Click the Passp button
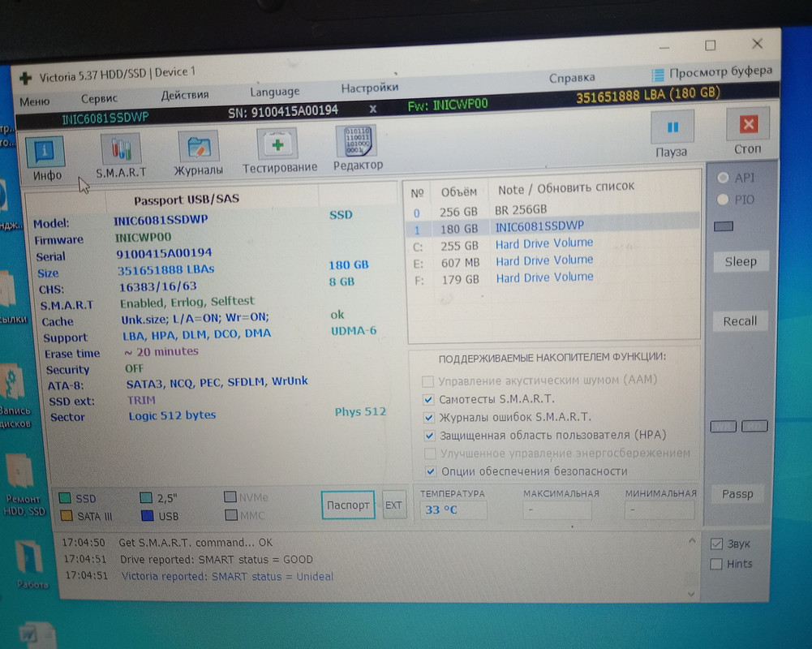This screenshot has width=812, height=649. [738, 494]
